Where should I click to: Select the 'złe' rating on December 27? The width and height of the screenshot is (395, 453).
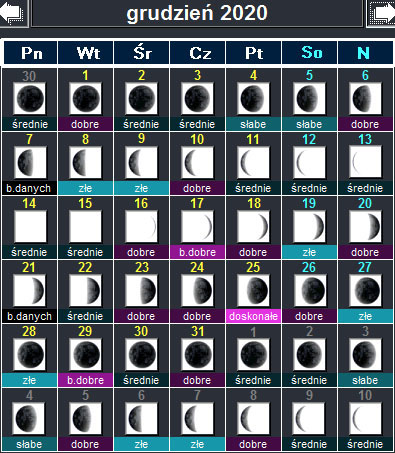point(365,316)
